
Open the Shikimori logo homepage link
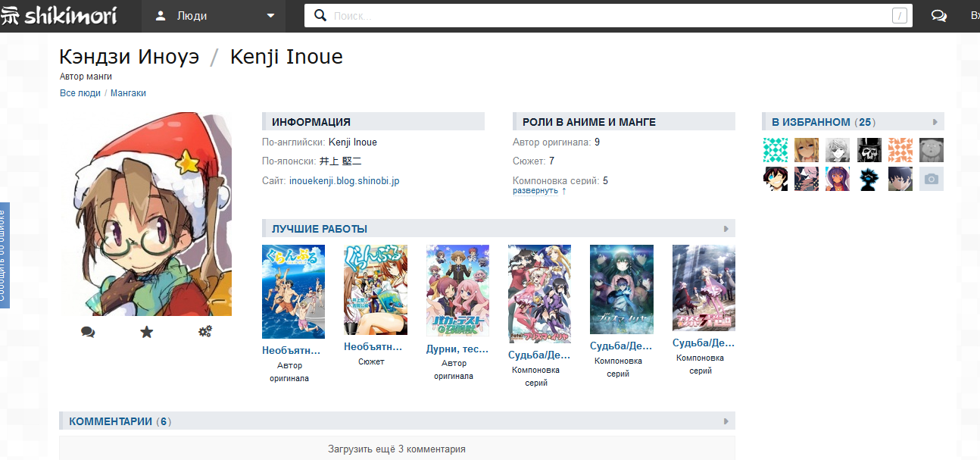58,15
